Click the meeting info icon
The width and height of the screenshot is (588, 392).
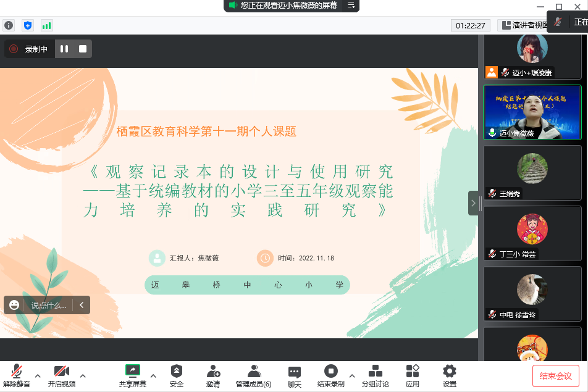point(9,25)
